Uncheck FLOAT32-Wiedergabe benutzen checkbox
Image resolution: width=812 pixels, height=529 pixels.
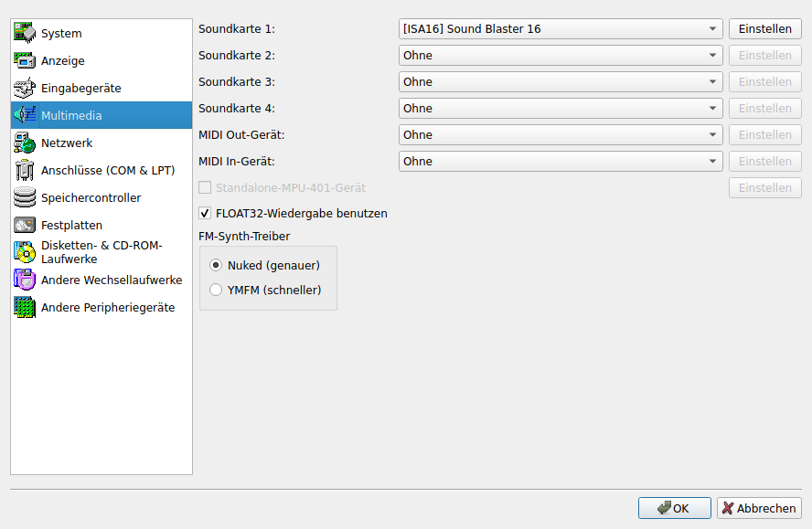[206, 214]
